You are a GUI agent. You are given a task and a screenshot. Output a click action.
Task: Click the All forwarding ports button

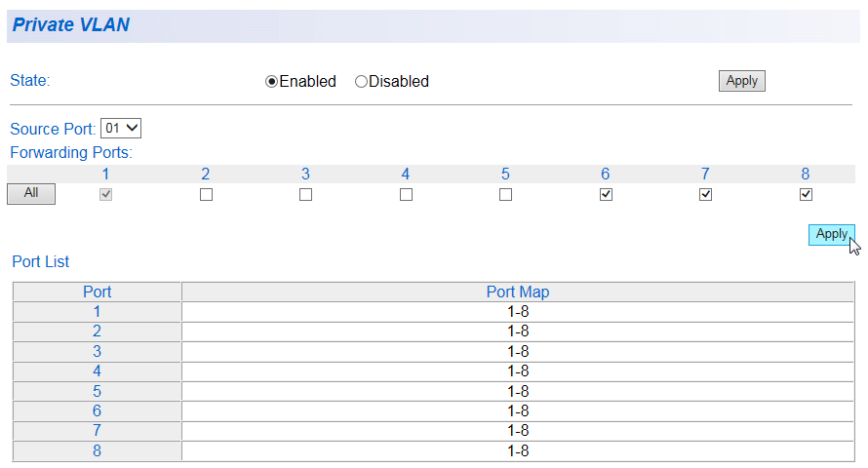[x=31, y=193]
